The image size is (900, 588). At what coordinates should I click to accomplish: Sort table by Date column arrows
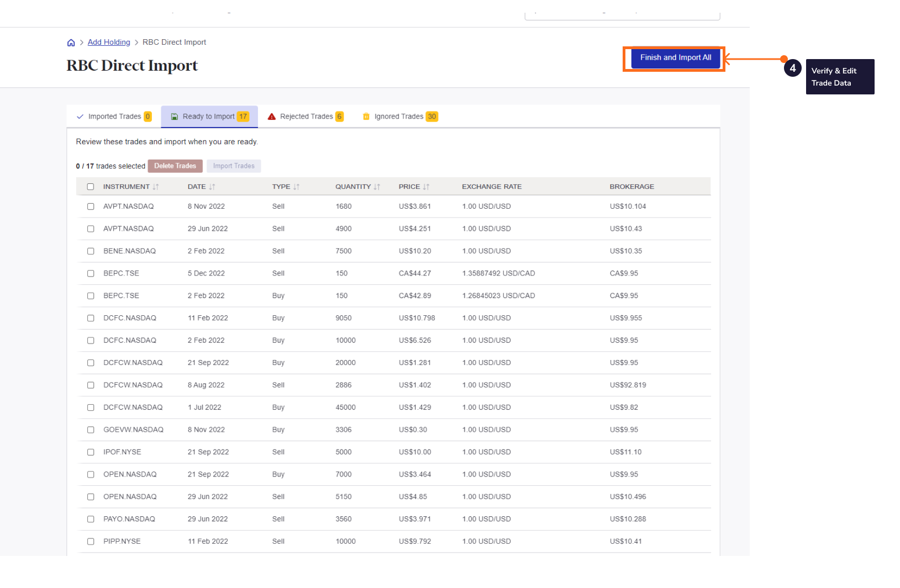(x=212, y=187)
